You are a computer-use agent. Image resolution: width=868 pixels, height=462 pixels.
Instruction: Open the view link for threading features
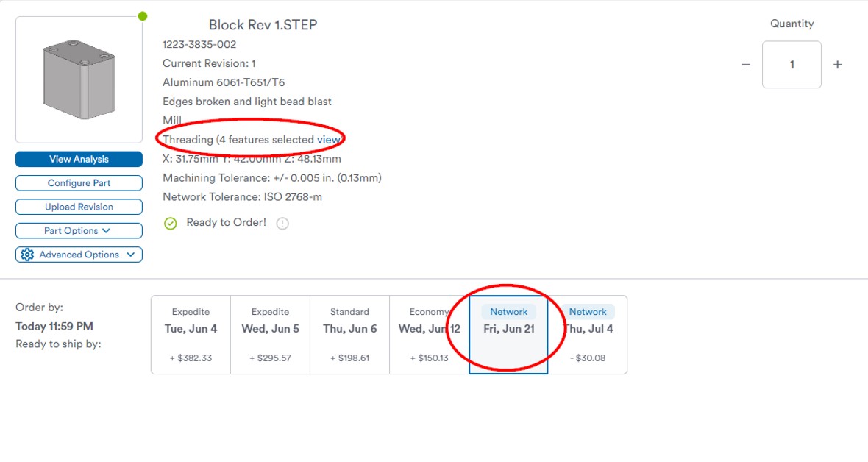click(x=329, y=139)
